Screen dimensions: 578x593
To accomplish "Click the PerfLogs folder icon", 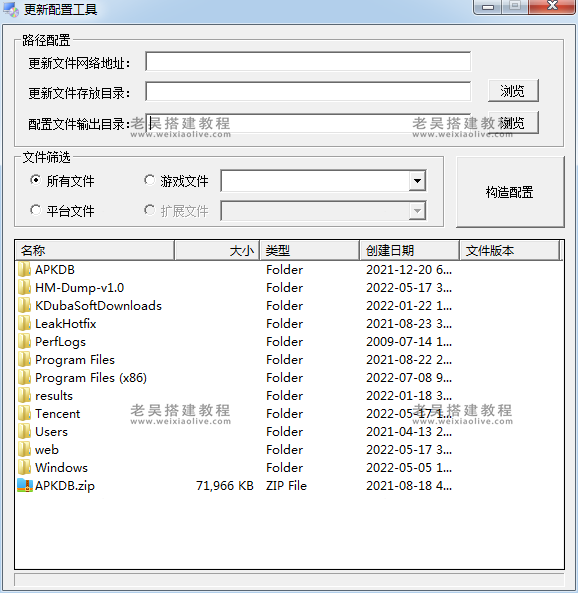I will click(25, 342).
